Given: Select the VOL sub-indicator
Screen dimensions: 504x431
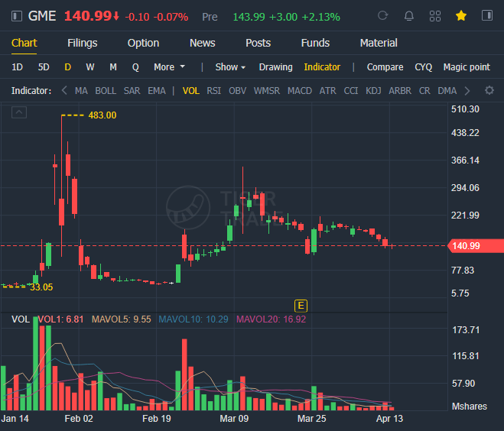Looking at the screenshot, I should click(x=191, y=91).
